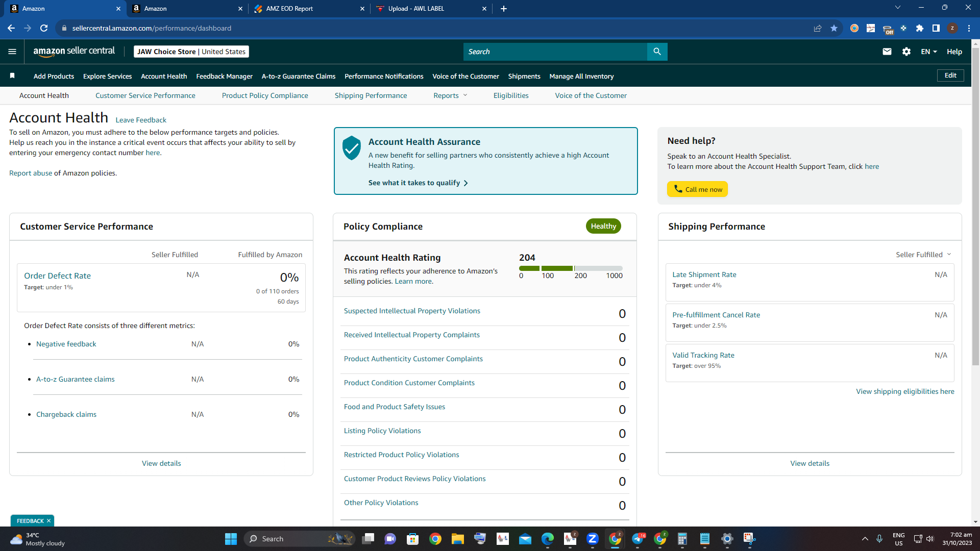Open Chrome's tab search chevron
980x551 pixels.
898,8
